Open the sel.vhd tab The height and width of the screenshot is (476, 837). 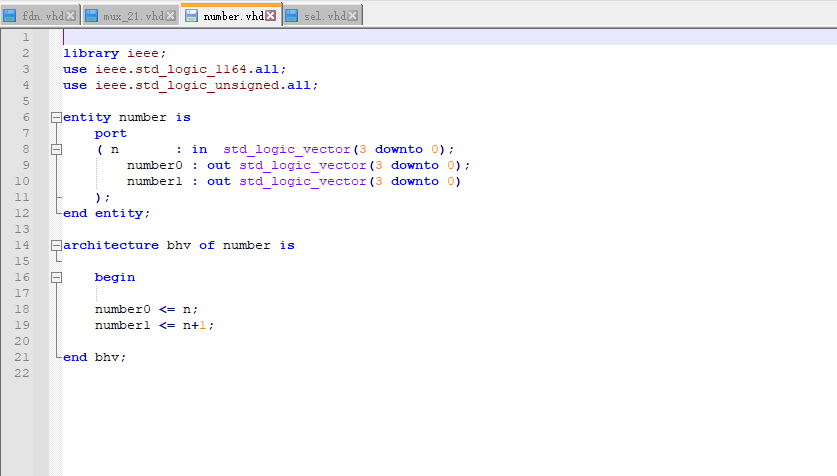point(322,15)
